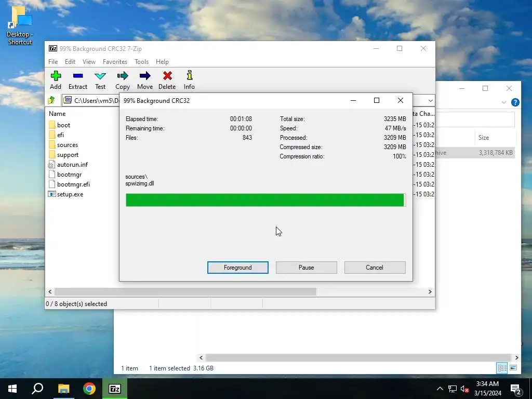Viewport: 532px width, 399px height.
Task: Click the Foreground button
Action: coord(238,268)
